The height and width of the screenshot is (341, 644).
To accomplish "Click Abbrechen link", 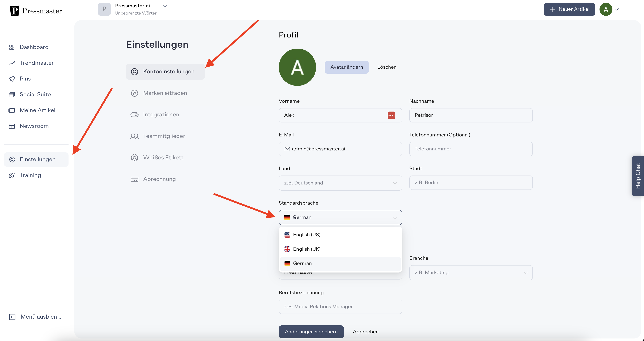I will (x=365, y=332).
